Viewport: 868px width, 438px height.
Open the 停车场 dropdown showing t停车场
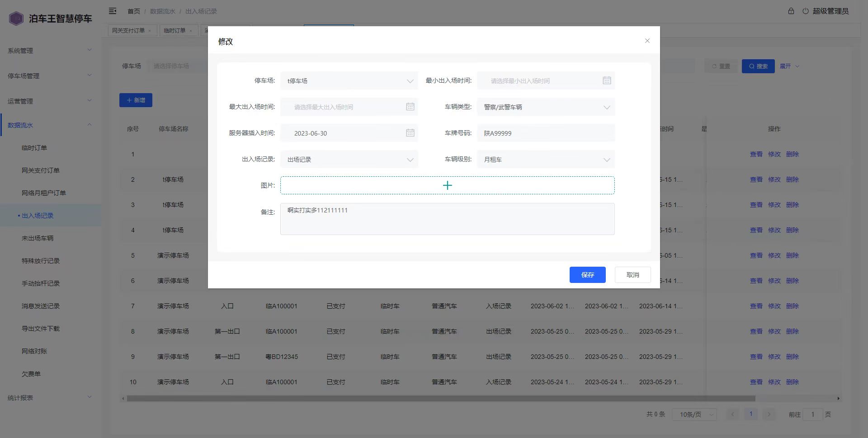pyautogui.click(x=349, y=81)
